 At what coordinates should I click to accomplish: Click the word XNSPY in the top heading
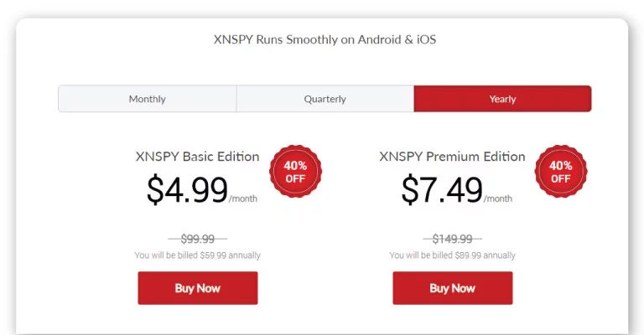(233, 39)
